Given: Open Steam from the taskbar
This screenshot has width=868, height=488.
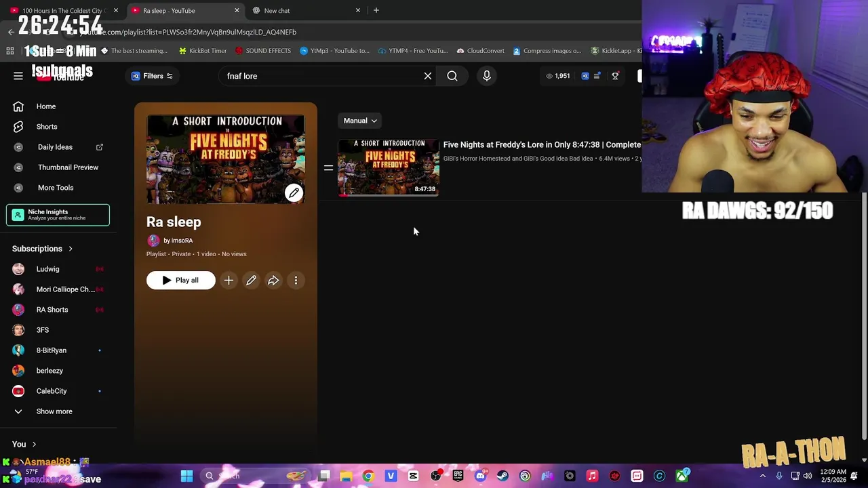Looking at the screenshot, I should [x=502, y=476].
